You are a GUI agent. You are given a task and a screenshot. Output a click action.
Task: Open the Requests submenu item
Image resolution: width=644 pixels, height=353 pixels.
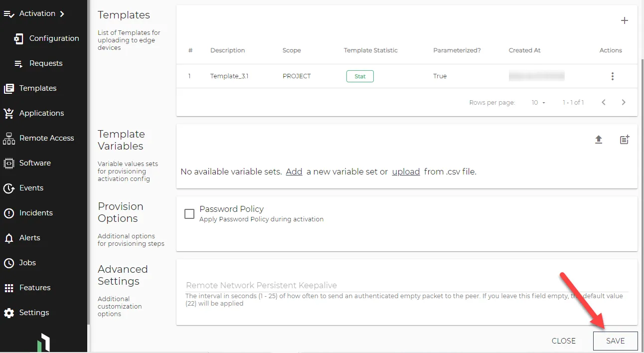46,63
